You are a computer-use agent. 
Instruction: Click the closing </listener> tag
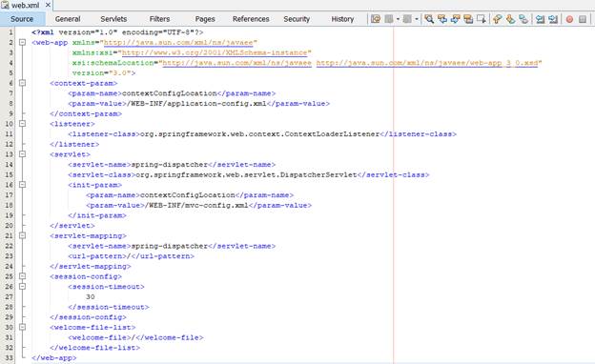click(x=74, y=145)
